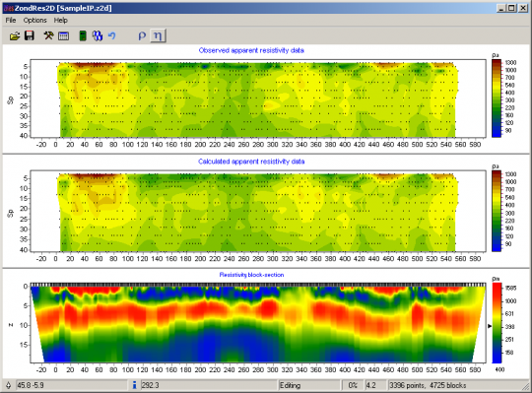Click the observed apparent resistivity color scale

pyautogui.click(x=497, y=98)
